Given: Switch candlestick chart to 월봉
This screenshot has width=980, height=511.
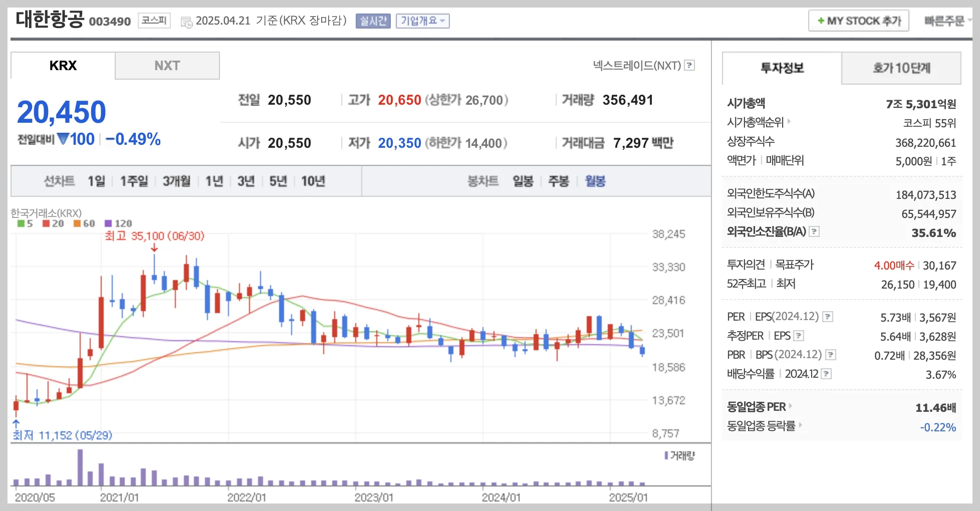Looking at the screenshot, I should [x=595, y=181].
